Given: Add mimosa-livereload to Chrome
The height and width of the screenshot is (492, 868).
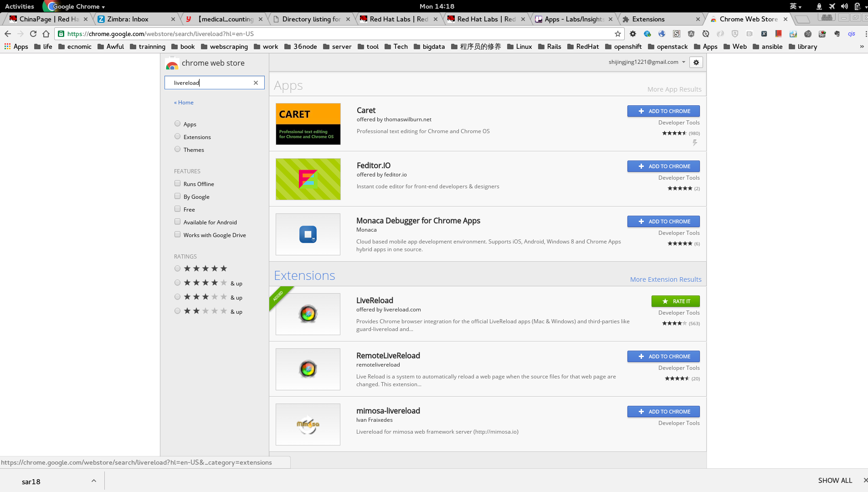Looking at the screenshot, I should point(663,412).
